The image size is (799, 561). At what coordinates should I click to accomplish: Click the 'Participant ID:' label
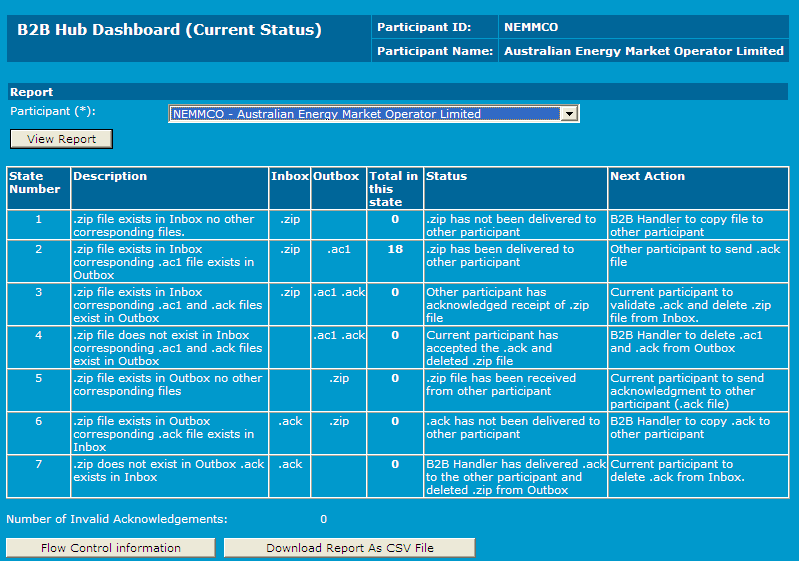click(424, 27)
